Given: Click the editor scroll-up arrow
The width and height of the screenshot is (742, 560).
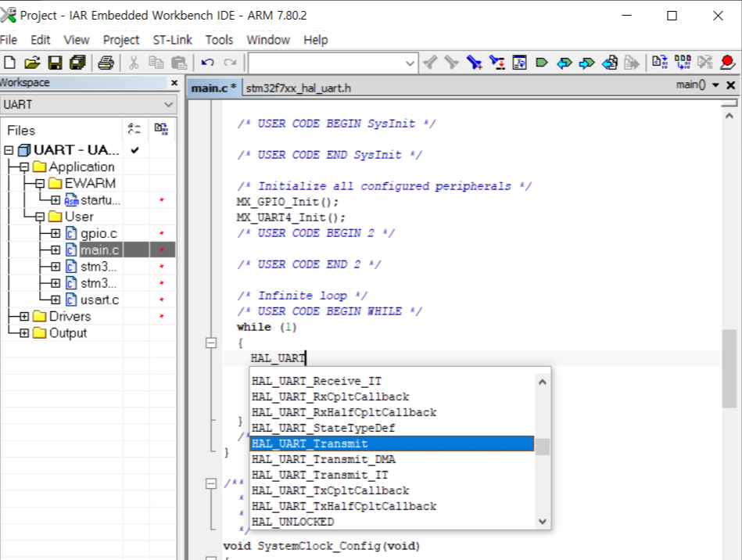Looking at the screenshot, I should click(x=729, y=116).
